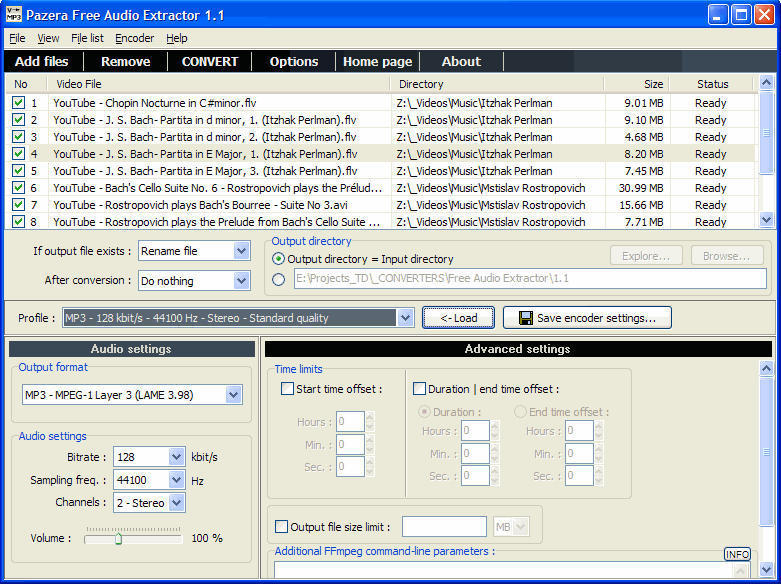Click the Pazera app icon in title bar
Viewport: 781px width, 586px height.
tap(14, 15)
